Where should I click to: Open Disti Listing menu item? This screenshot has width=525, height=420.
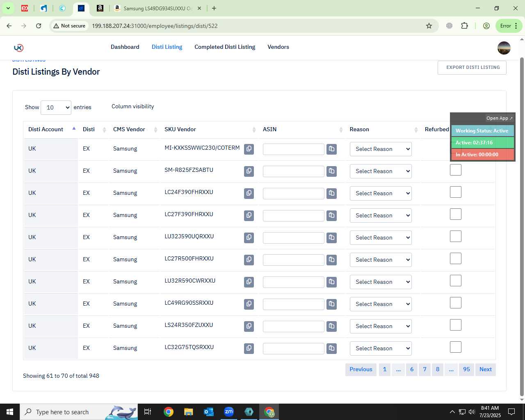click(x=167, y=47)
